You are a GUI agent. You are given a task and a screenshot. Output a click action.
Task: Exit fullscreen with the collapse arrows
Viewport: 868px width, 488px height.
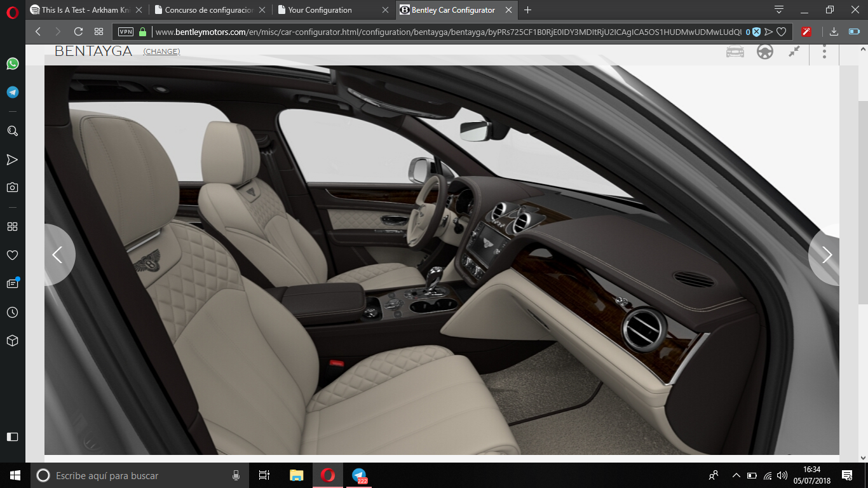(794, 52)
